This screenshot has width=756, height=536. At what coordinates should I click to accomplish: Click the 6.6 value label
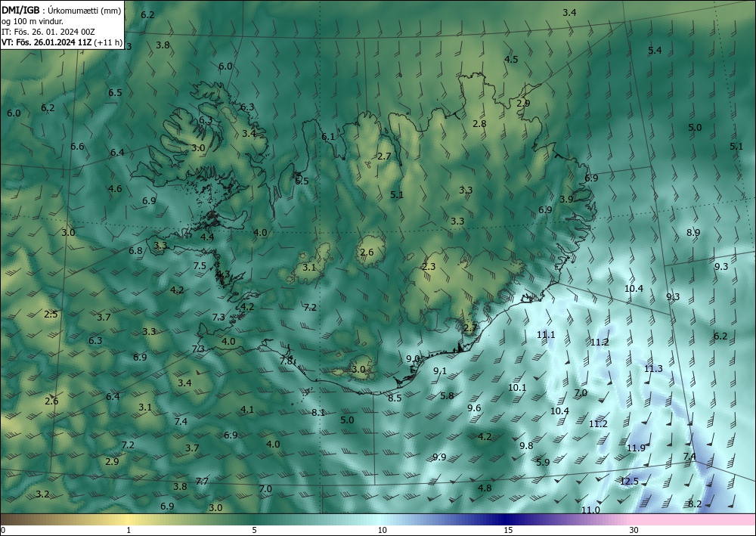[x=77, y=146]
